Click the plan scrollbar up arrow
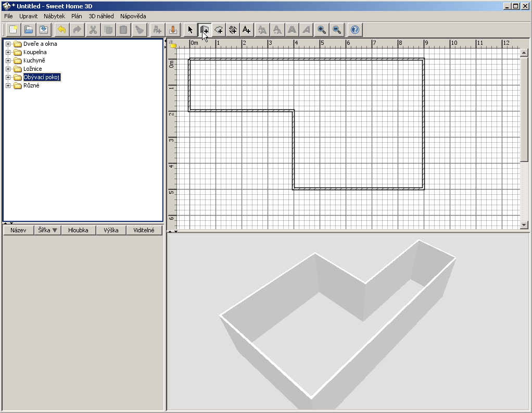This screenshot has height=413, width=532. point(524,52)
